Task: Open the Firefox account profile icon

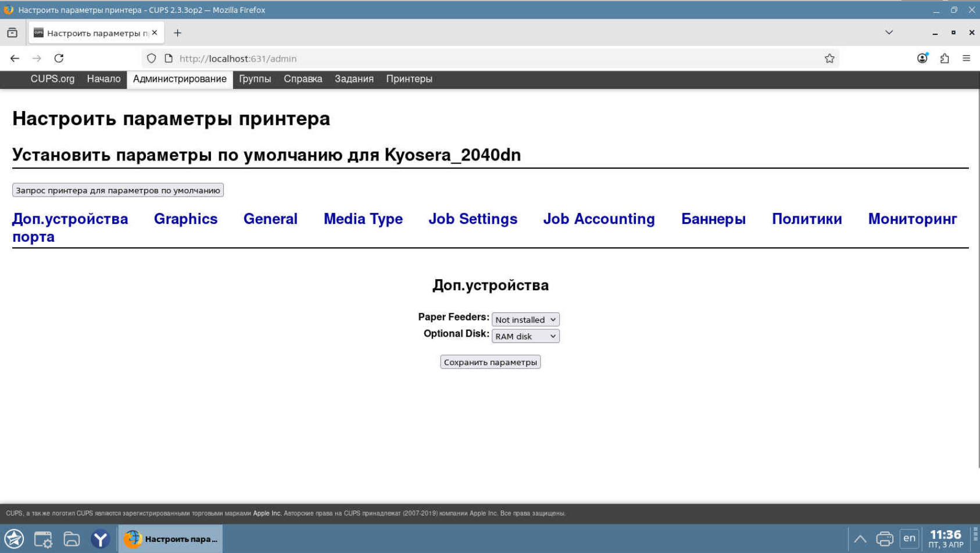Action: click(x=922, y=58)
